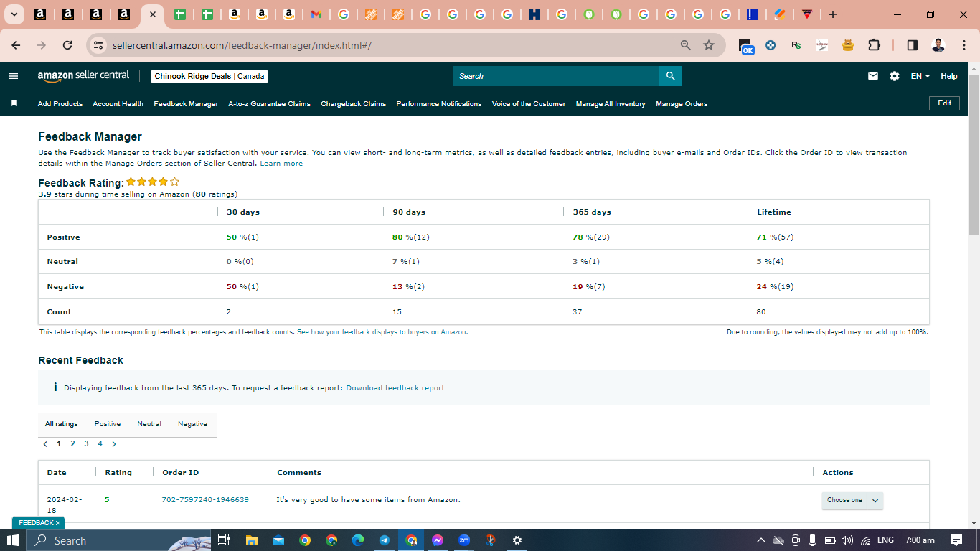
Task: Click the Edit button in nav bar
Action: pos(944,103)
